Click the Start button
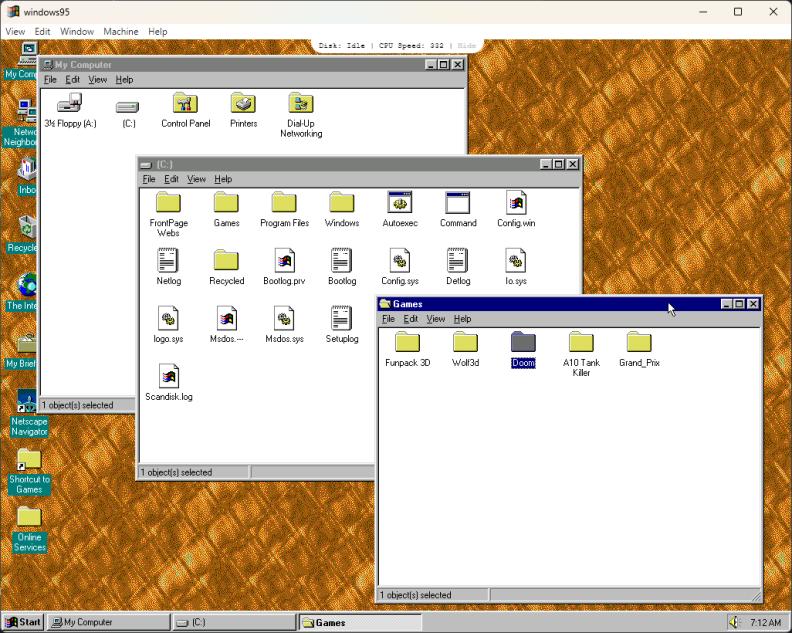 [23, 622]
